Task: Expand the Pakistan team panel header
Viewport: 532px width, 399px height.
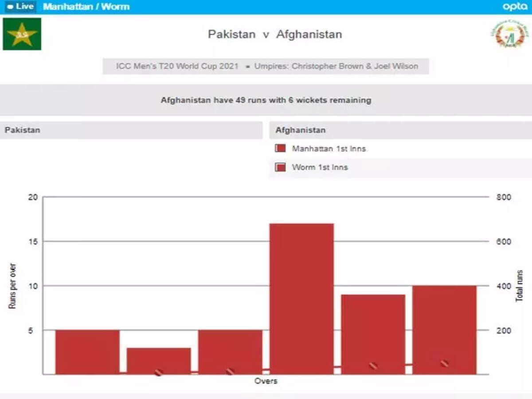Action: pyautogui.click(x=131, y=130)
